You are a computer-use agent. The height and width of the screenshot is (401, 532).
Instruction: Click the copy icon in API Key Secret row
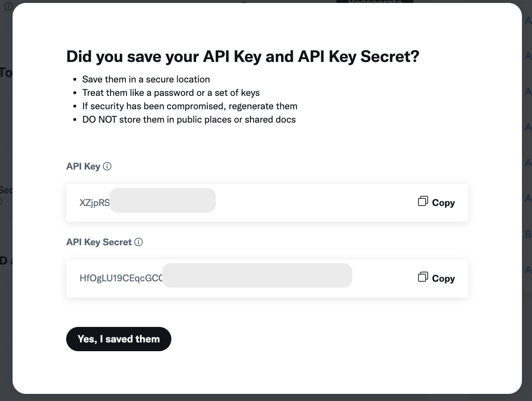pyautogui.click(x=423, y=278)
